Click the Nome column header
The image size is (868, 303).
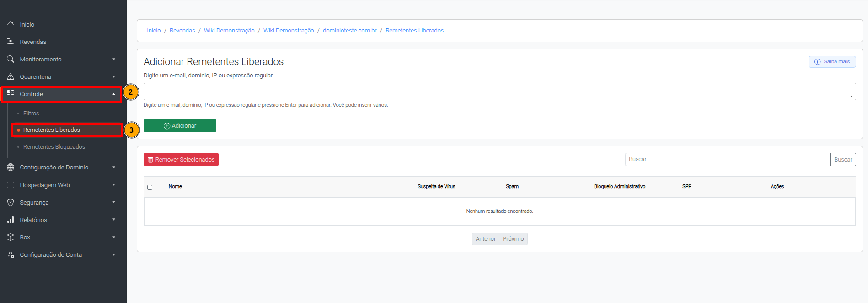pos(175,187)
